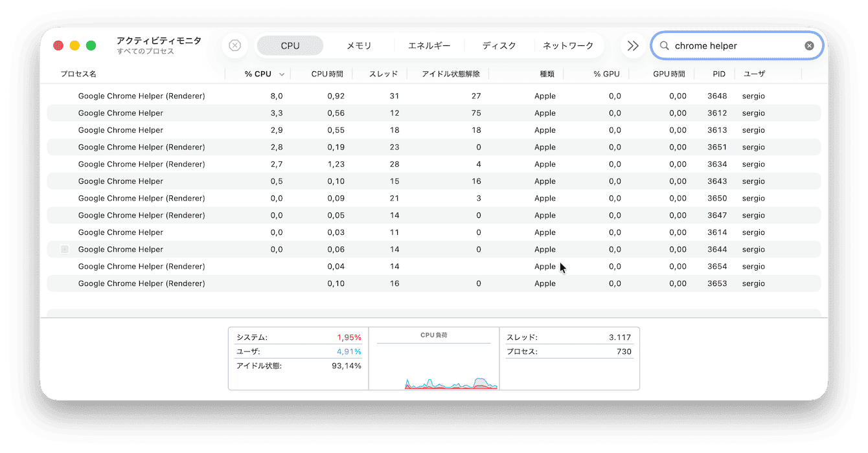This screenshot has height=453, width=868.
Task: Click the アクティビティモニタ window title
Action: pyautogui.click(x=159, y=40)
